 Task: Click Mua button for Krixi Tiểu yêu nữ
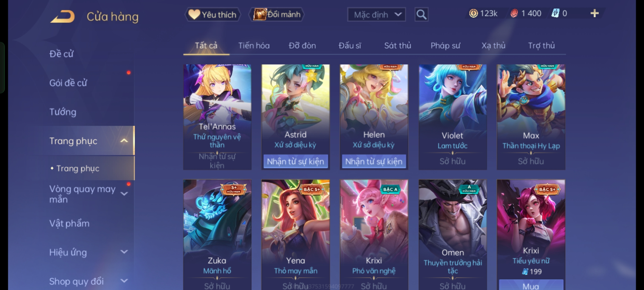pos(531,285)
